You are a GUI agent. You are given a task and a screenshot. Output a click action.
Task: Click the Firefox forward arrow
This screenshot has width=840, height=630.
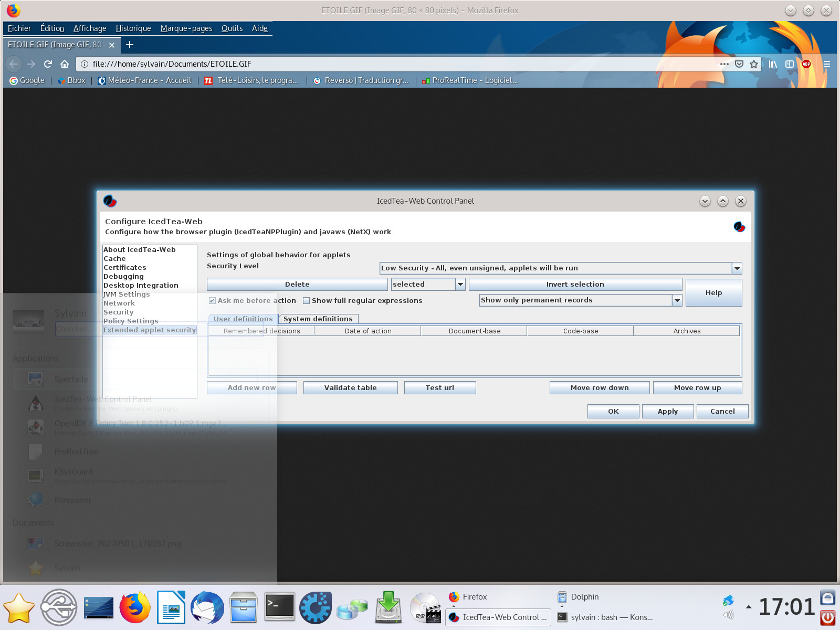click(31, 64)
